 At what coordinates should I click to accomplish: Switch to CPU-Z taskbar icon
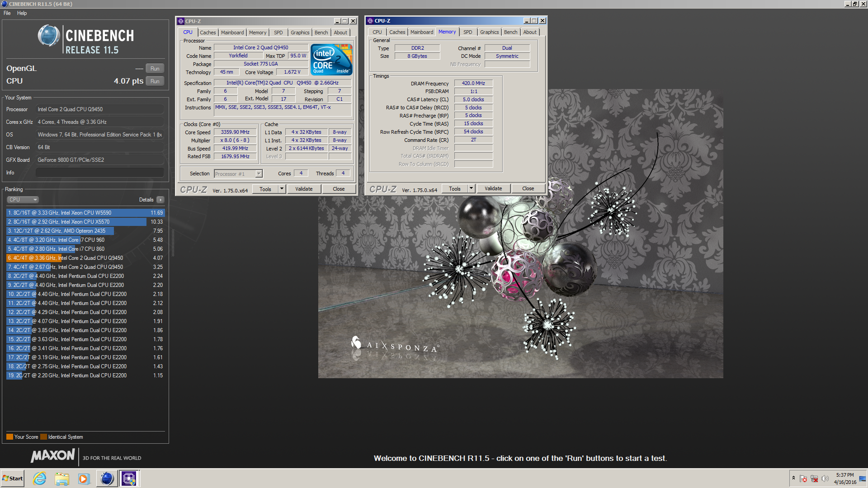point(129,479)
